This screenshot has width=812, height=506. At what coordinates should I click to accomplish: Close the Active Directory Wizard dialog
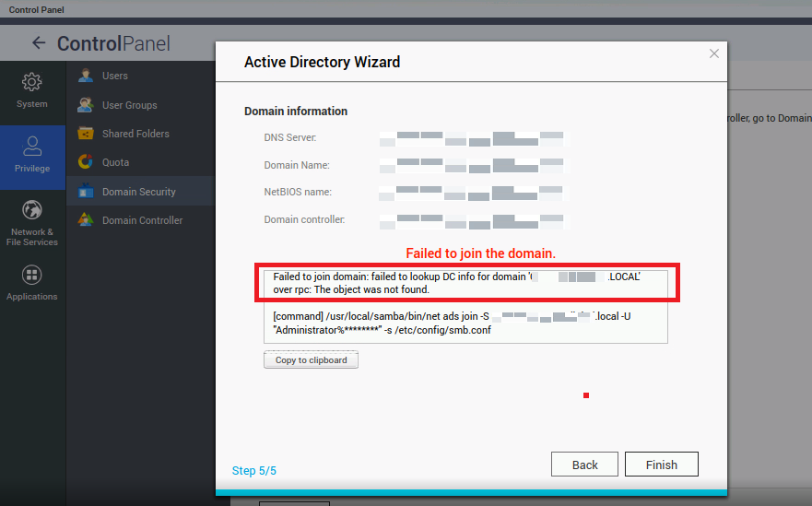713,54
